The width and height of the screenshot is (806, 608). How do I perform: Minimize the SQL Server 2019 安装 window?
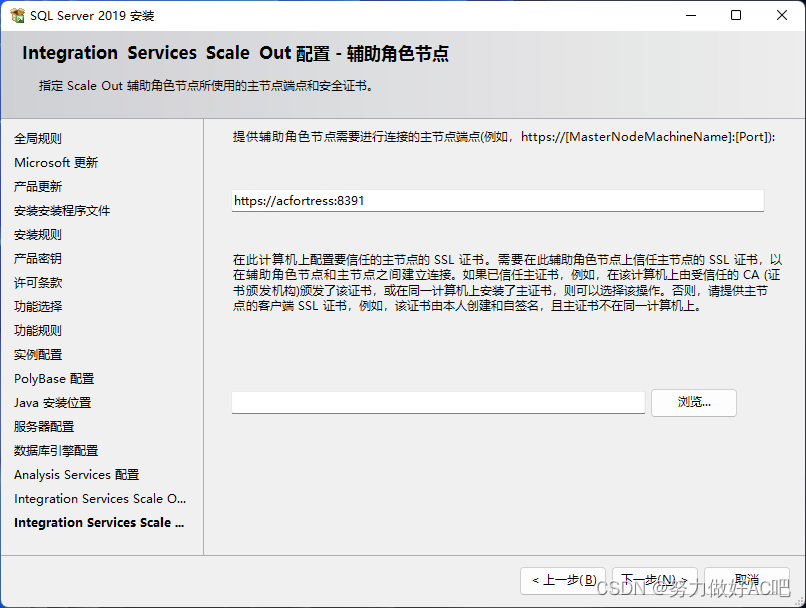point(691,15)
